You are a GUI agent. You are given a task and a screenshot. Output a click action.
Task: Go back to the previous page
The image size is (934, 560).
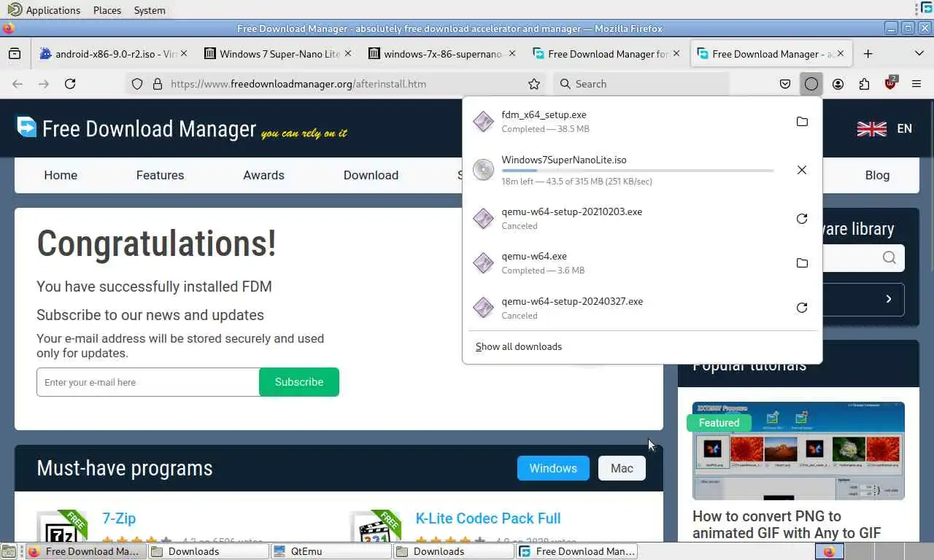click(x=18, y=84)
